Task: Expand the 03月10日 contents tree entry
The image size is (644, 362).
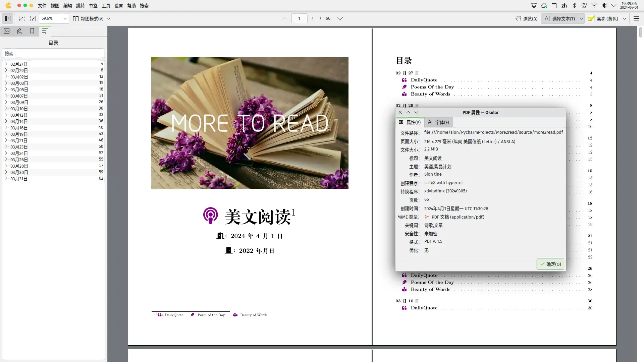Action: tap(6, 109)
